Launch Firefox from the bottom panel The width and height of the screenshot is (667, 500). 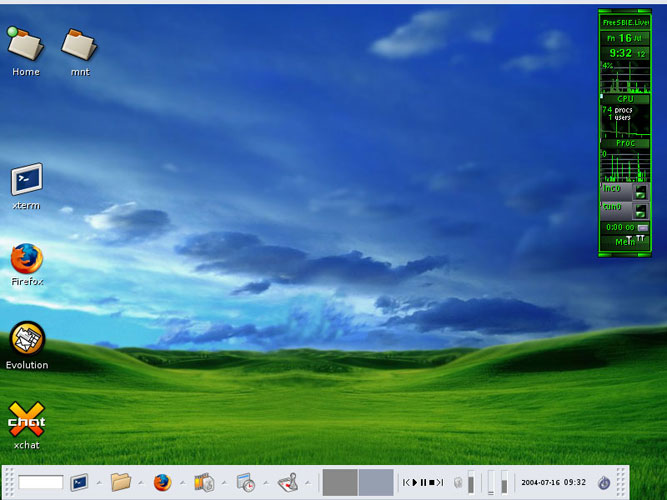[162, 483]
